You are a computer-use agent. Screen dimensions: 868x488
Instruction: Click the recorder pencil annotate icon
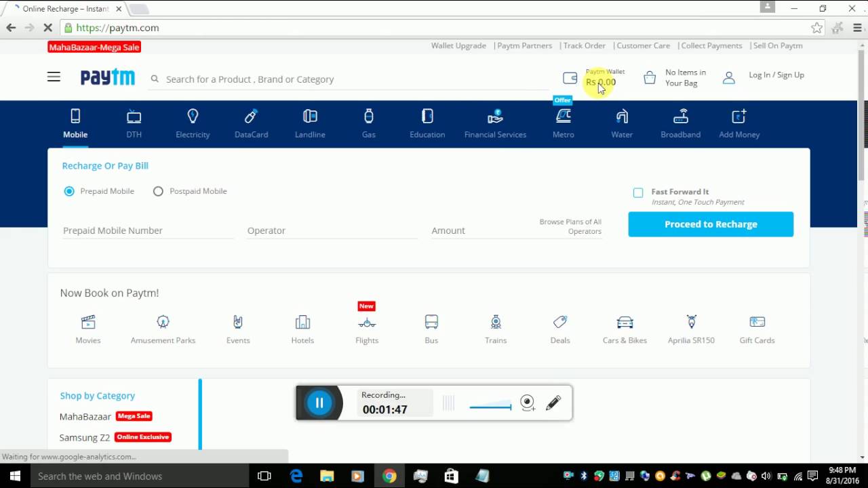(553, 403)
